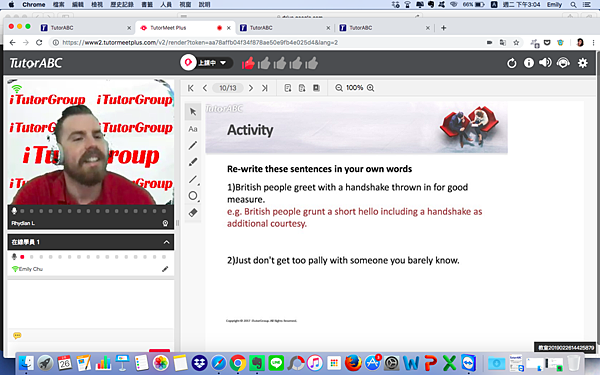Open a new Chrome tab
600x375 pixels.
pos(443,28)
